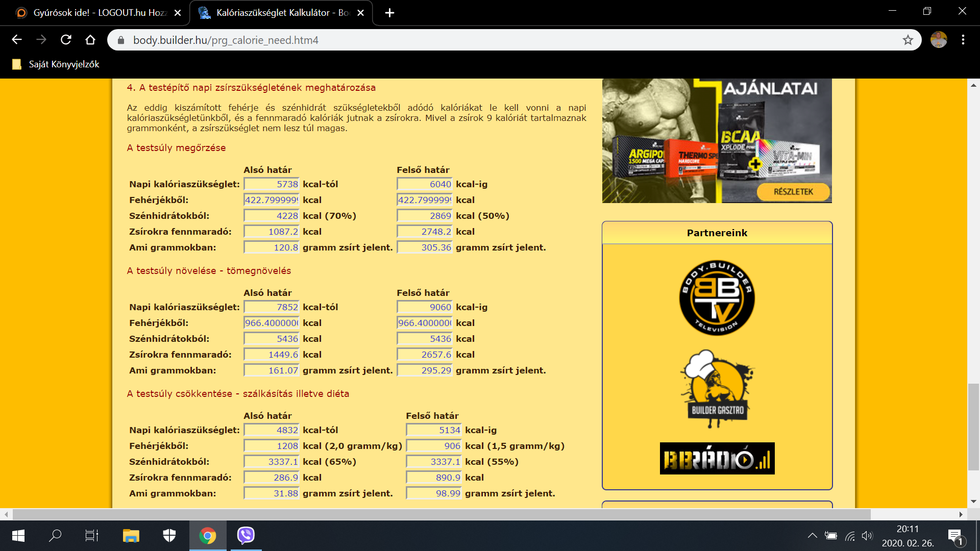This screenshot has width=980, height=551.
Task: Open the BB Rádió partner banner
Action: click(x=717, y=458)
